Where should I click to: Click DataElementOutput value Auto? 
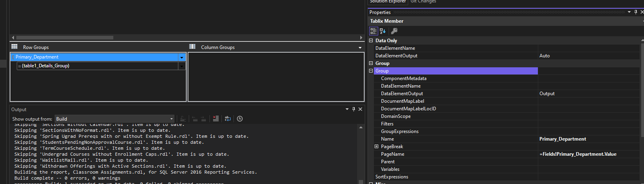coord(589,56)
